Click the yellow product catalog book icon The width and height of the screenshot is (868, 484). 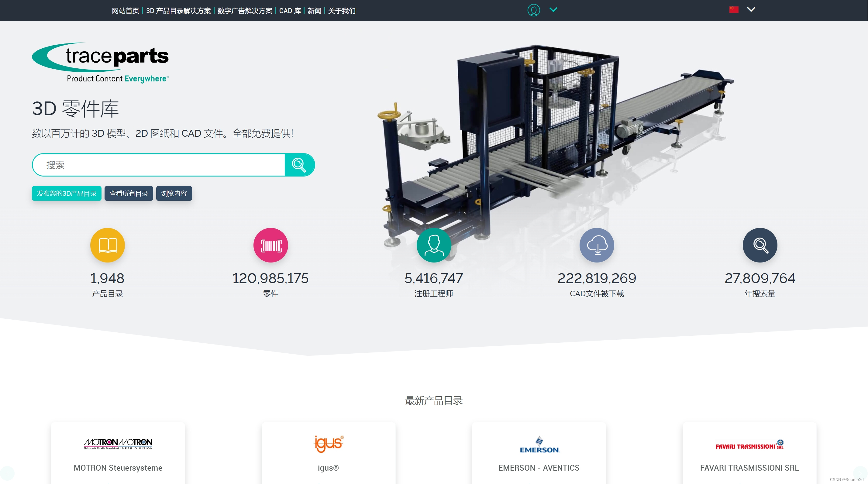click(108, 245)
